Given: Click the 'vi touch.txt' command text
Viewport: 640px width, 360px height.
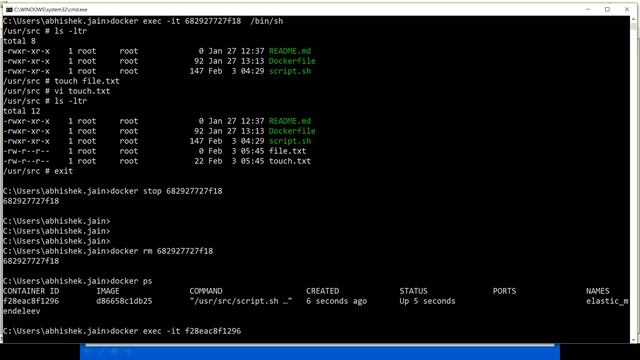Looking at the screenshot, I should tap(82, 91).
